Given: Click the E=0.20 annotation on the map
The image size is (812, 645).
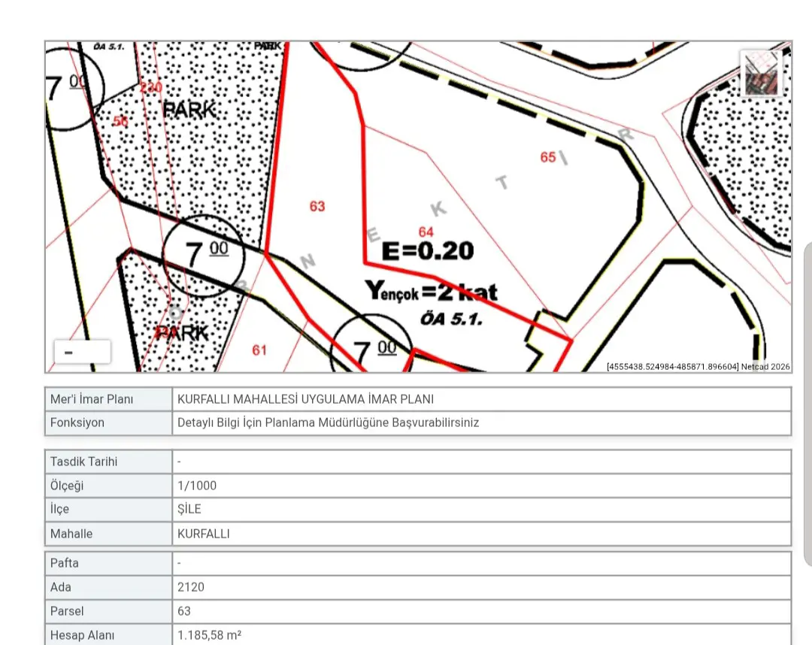Looking at the screenshot, I should click(x=428, y=251).
